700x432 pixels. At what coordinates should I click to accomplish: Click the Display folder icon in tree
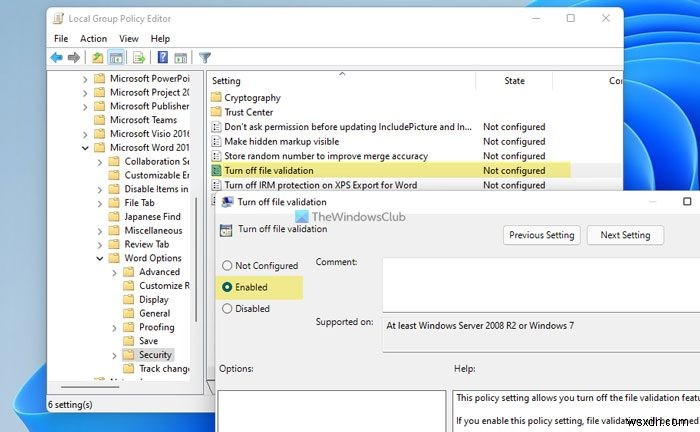[x=129, y=299]
